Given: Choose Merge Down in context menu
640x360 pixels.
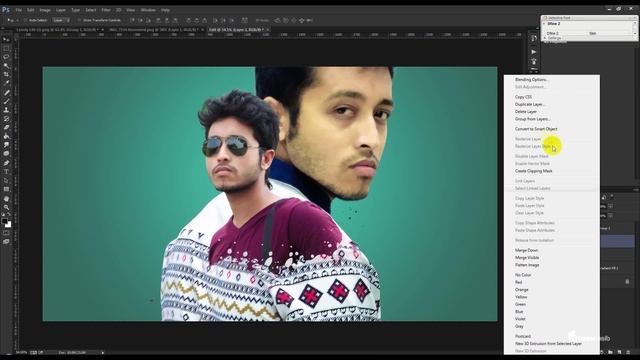Looking at the screenshot, I should coord(526,250).
